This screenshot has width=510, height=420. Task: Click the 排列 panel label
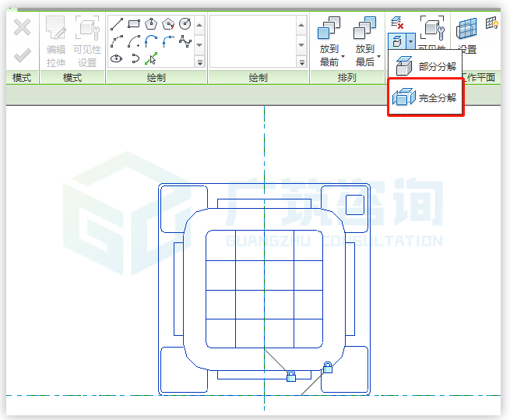346,78
